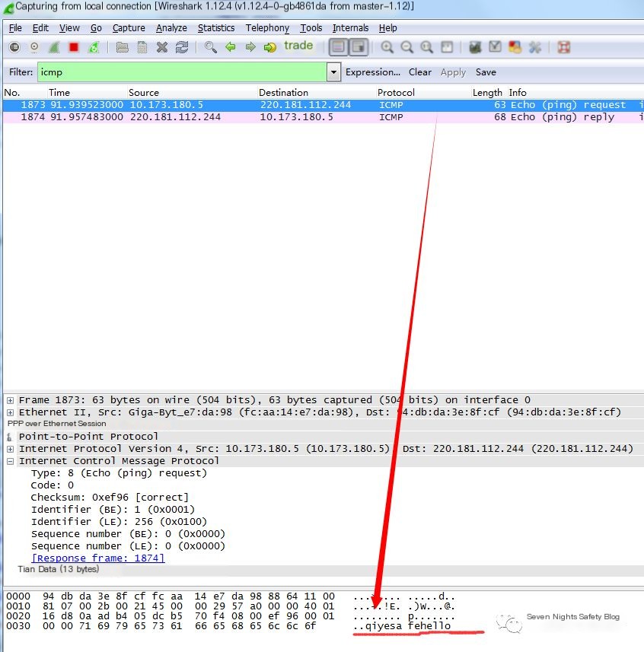Open the filter history dropdown arrow

[x=333, y=72]
